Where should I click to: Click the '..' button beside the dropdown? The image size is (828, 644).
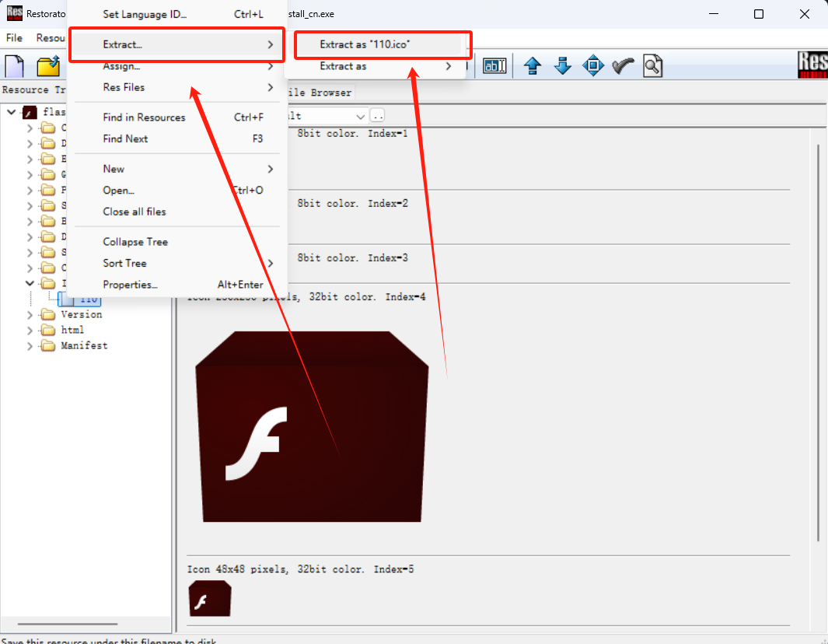click(378, 116)
